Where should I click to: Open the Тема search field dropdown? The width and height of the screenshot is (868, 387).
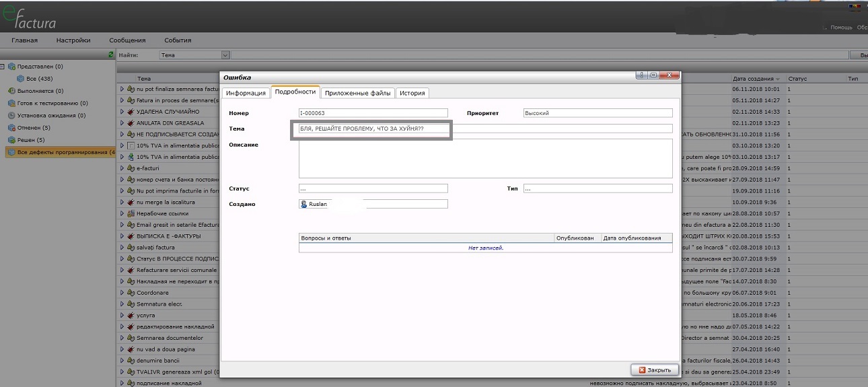tap(225, 55)
